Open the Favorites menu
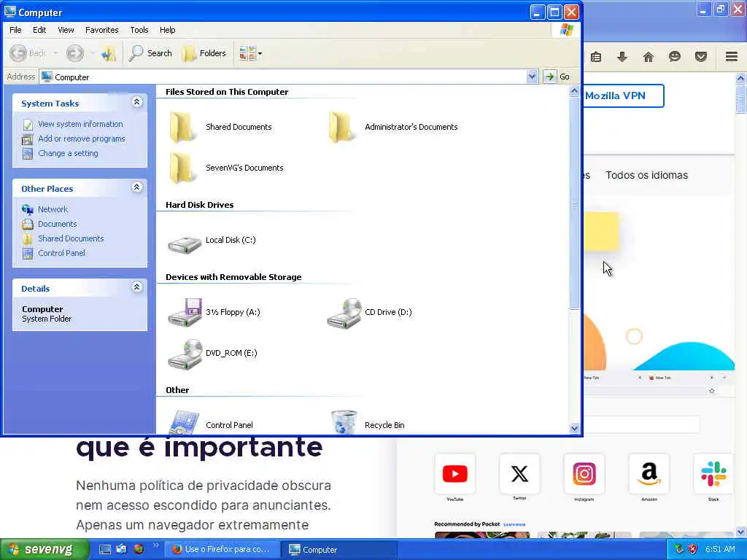This screenshot has height=560, width=747. coord(101,29)
